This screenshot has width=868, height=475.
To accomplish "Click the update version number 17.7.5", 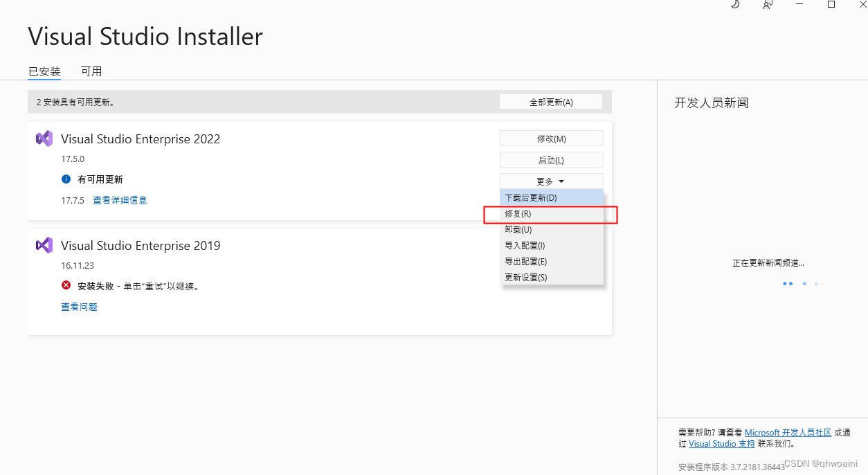I will click(x=73, y=200).
